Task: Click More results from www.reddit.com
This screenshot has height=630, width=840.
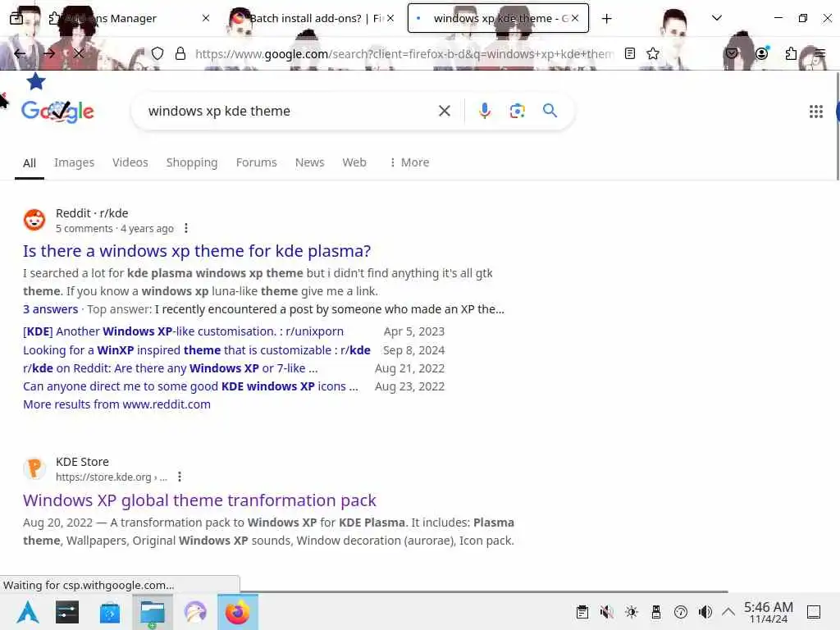Action: (116, 404)
